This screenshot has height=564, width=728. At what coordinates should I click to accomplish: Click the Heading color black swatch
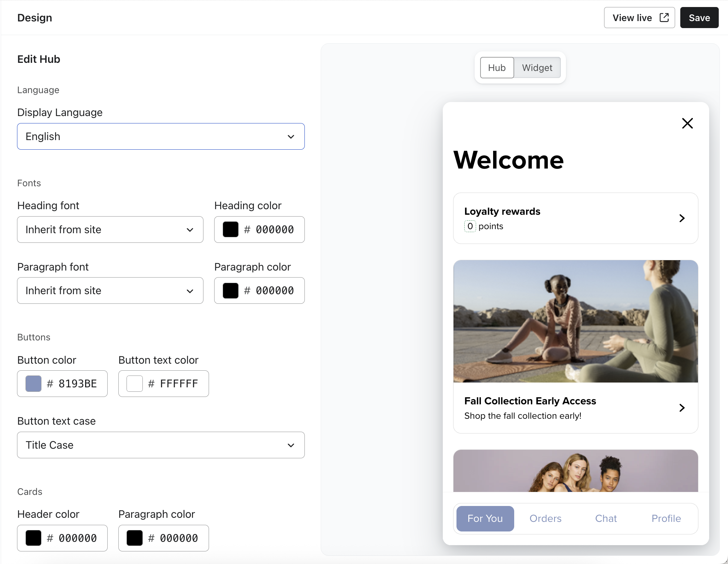[x=230, y=230]
